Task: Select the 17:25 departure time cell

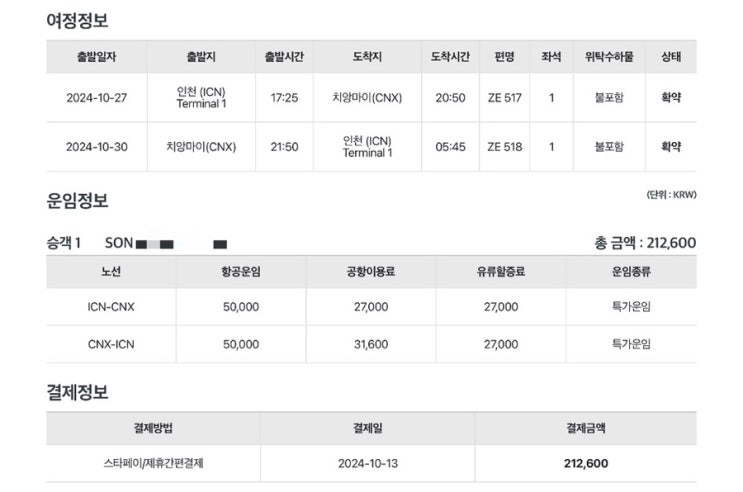Action: point(284,98)
